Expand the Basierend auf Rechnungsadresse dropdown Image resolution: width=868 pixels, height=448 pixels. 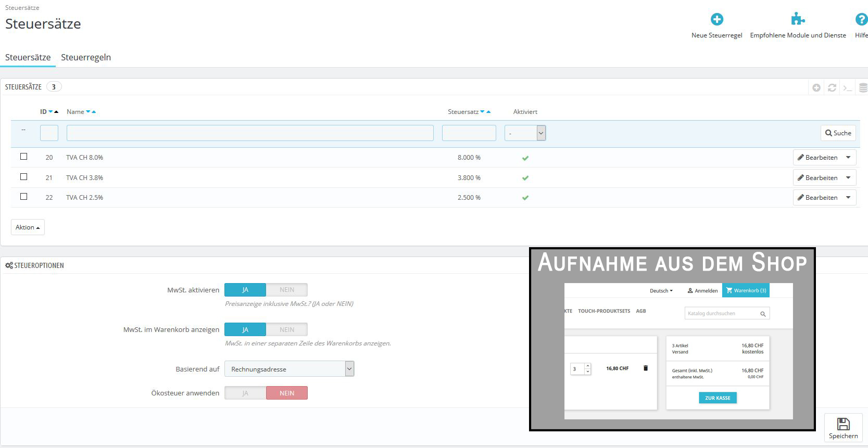click(290, 369)
